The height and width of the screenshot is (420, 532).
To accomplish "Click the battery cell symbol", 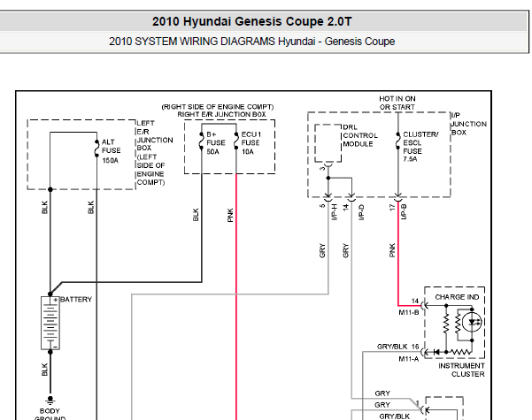I will pos(50,323).
